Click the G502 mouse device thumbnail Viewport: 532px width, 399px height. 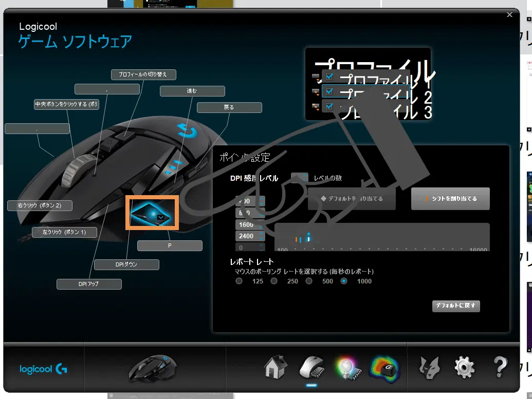152,369
